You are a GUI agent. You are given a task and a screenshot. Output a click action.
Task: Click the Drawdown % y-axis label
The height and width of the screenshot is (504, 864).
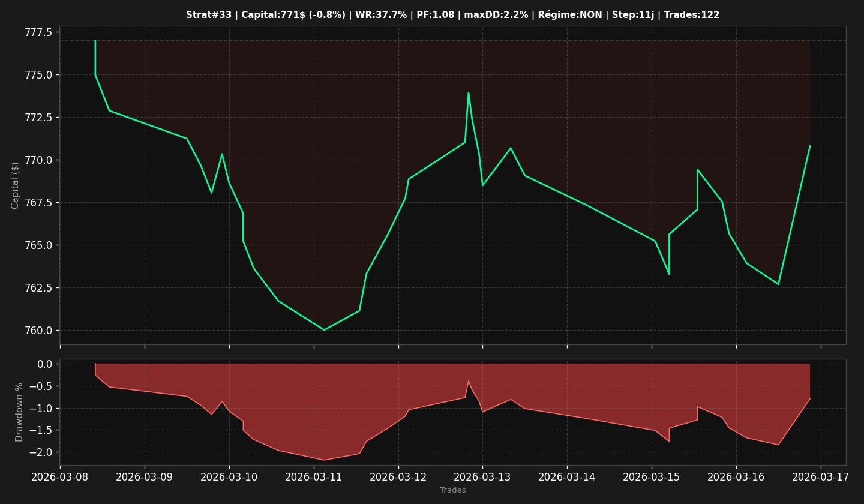click(x=19, y=412)
